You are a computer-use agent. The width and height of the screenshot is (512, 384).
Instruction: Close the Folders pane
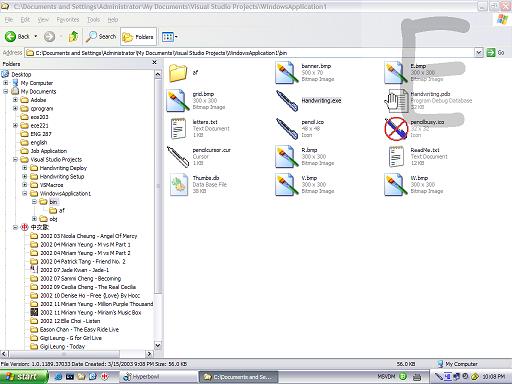tap(154, 62)
